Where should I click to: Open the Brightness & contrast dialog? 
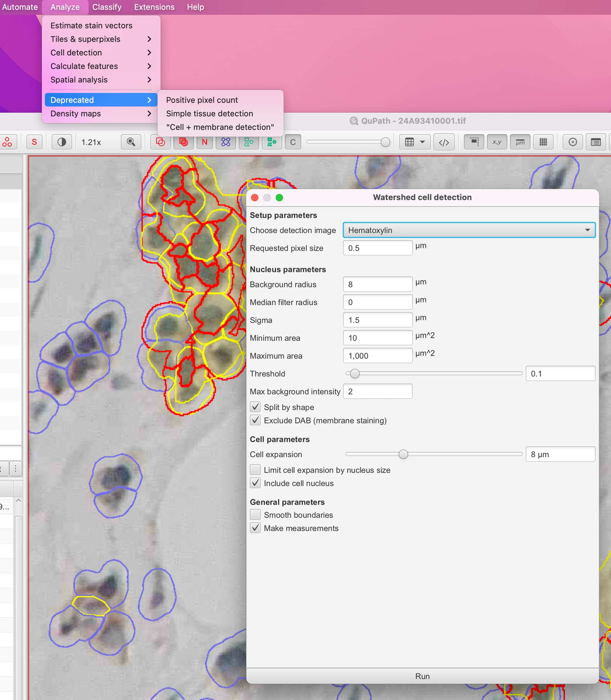(x=61, y=142)
